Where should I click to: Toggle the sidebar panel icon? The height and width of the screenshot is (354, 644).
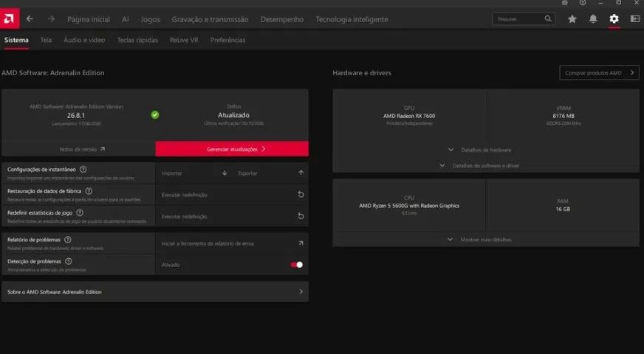point(635,19)
